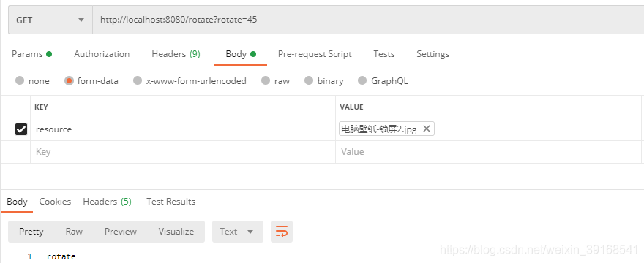Choose the GraphQL body type
The height and width of the screenshot is (263, 644).
tap(383, 81)
